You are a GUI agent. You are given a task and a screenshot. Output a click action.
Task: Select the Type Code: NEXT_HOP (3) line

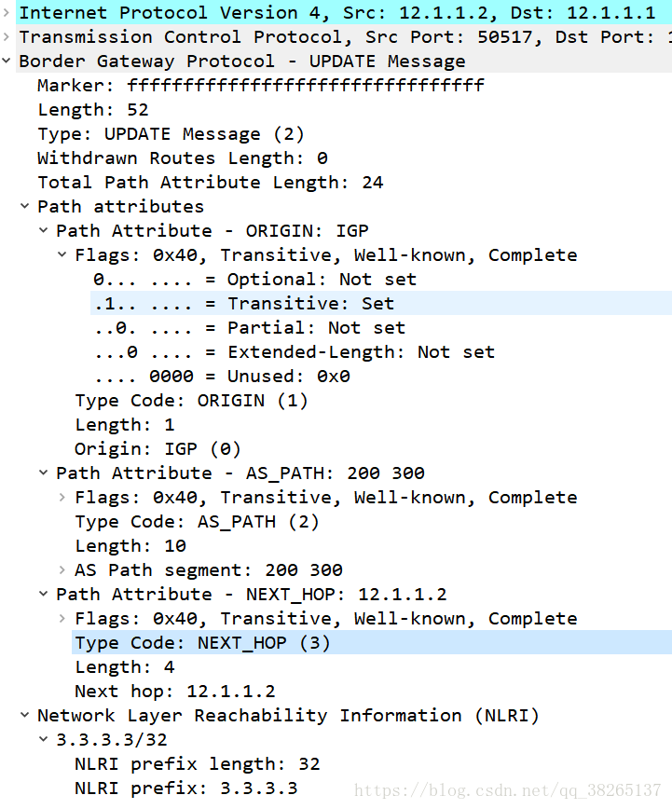pos(202,643)
